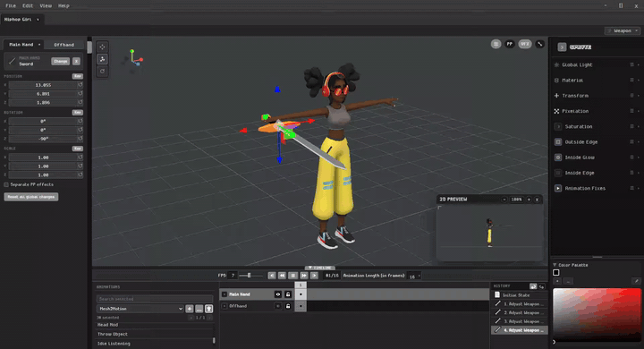Set a keyframe for Position
Screen dimensions: 644x349
pyautogui.click(x=77, y=76)
